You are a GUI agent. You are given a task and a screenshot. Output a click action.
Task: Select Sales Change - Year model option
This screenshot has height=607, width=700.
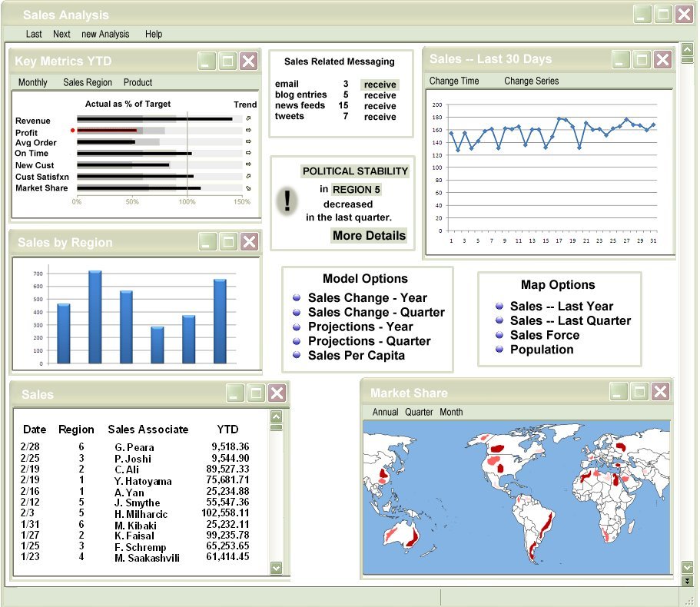click(x=367, y=298)
